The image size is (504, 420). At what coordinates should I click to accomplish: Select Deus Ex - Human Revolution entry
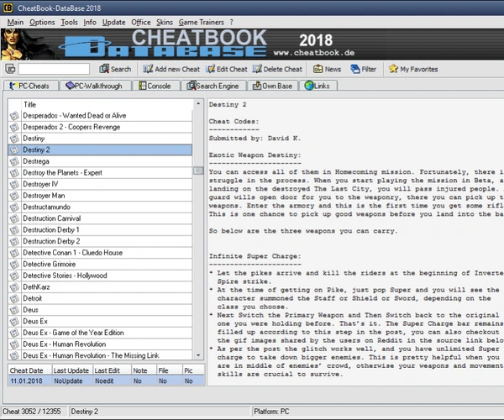coord(100,344)
